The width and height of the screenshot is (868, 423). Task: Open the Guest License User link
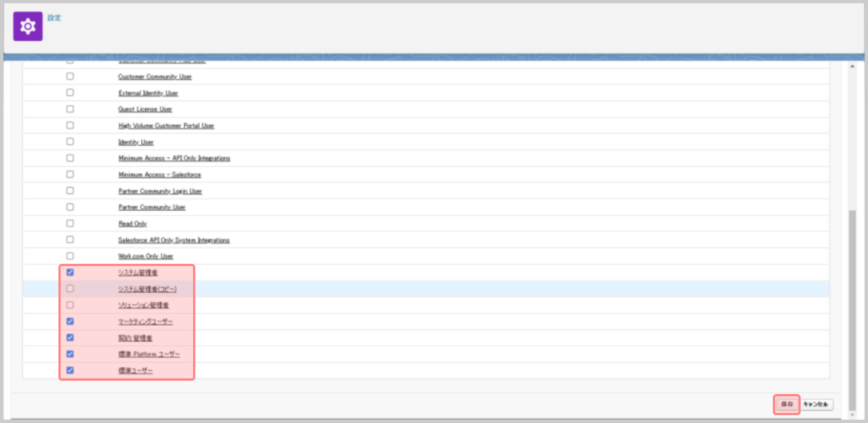[145, 110]
